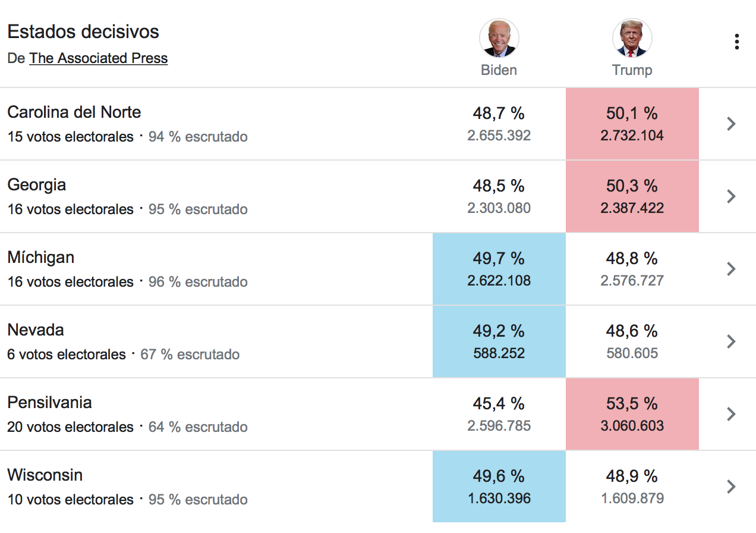Click Biden's portrait photo
This screenshot has height=533, width=756.
coord(499,38)
